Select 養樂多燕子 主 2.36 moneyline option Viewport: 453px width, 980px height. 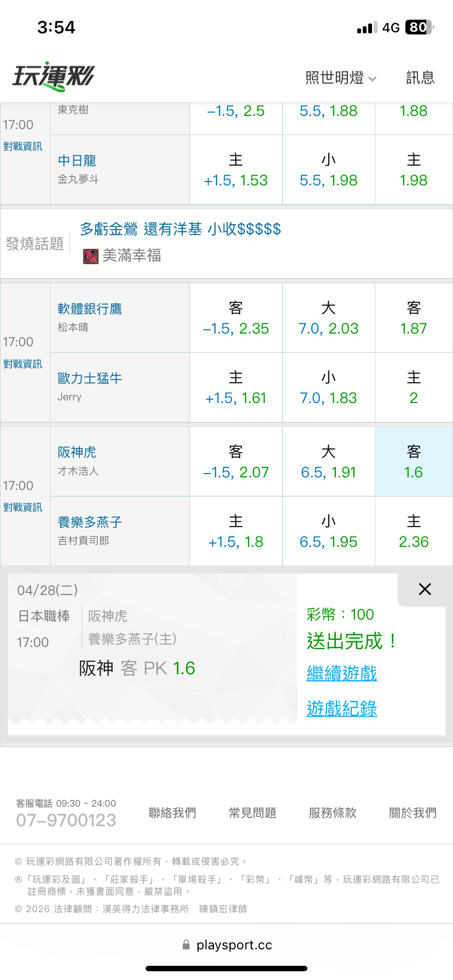414,531
